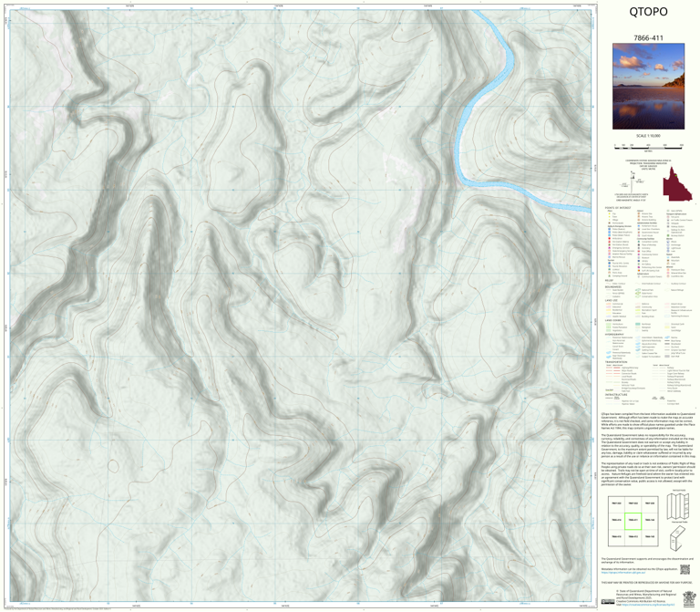Click the QTOPO title text
This screenshot has height=612, width=700.
coord(648,12)
